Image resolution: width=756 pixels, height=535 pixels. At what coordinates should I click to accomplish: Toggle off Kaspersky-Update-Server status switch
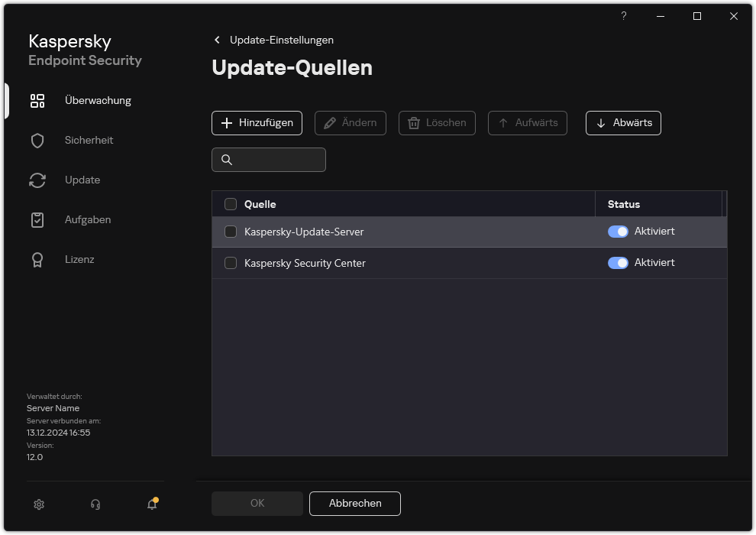point(618,232)
